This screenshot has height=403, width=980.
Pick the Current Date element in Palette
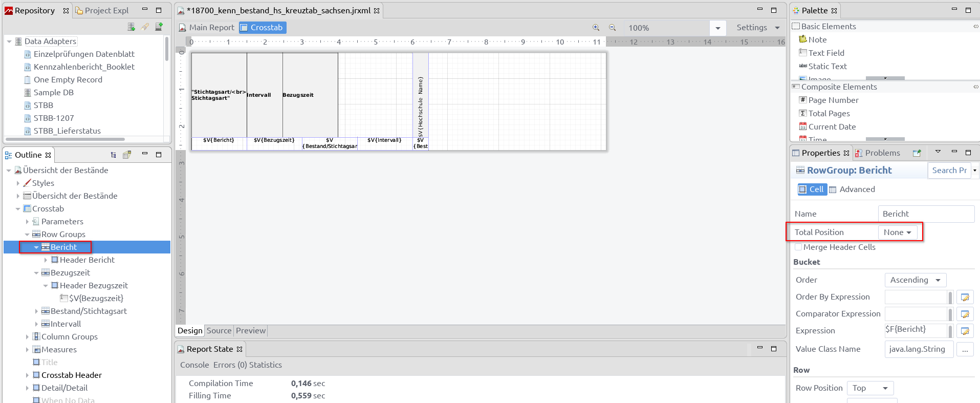point(827,126)
